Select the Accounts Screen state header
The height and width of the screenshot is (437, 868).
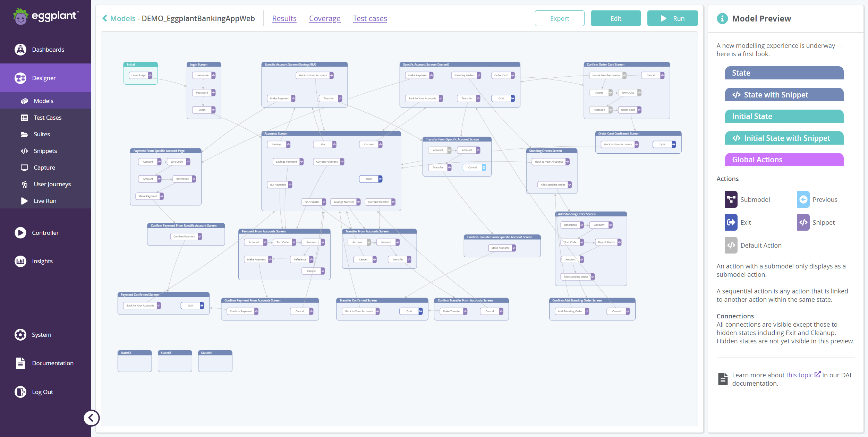(x=331, y=134)
